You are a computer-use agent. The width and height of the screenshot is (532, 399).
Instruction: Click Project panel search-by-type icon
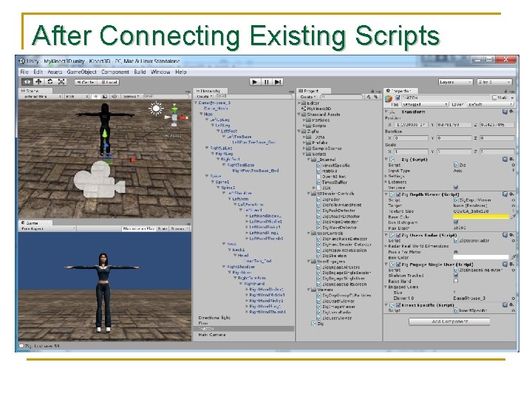(369, 97)
